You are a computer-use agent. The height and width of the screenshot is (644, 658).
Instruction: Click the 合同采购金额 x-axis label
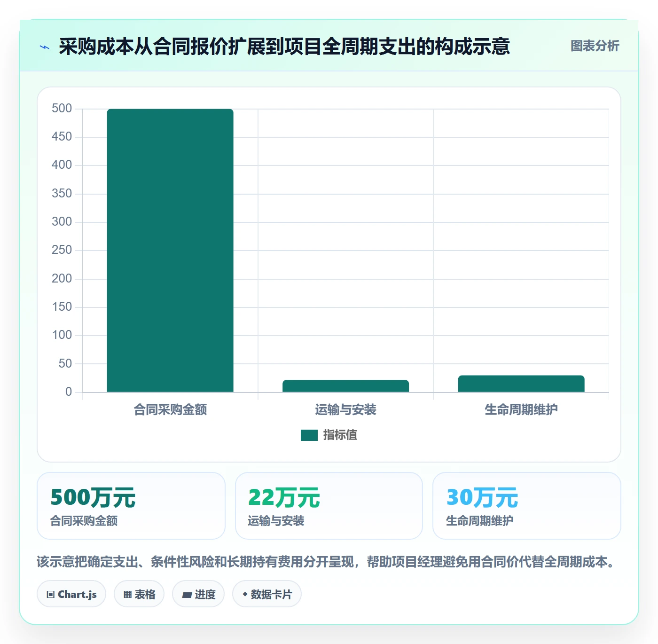pos(170,410)
